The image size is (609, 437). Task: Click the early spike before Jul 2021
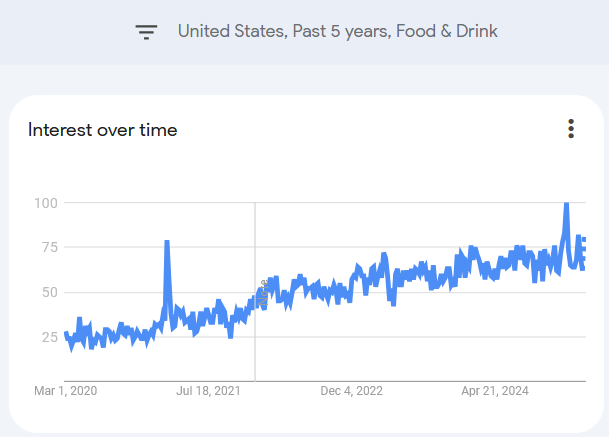coord(167,243)
